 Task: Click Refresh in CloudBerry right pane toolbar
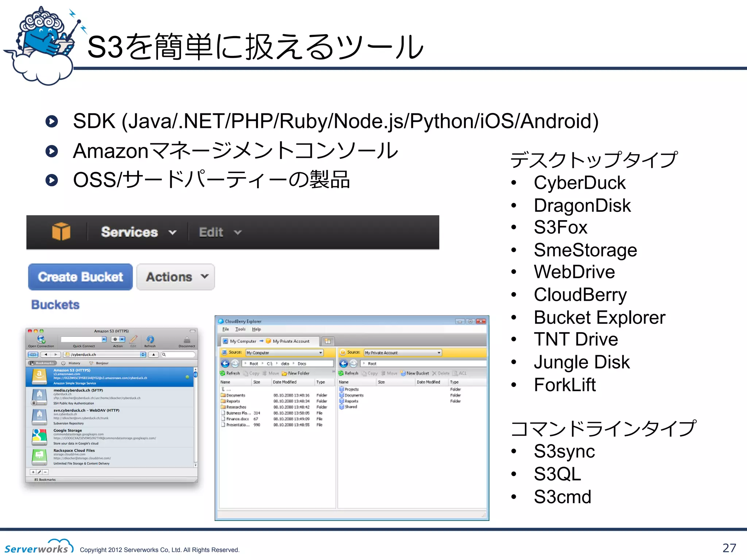tap(348, 373)
